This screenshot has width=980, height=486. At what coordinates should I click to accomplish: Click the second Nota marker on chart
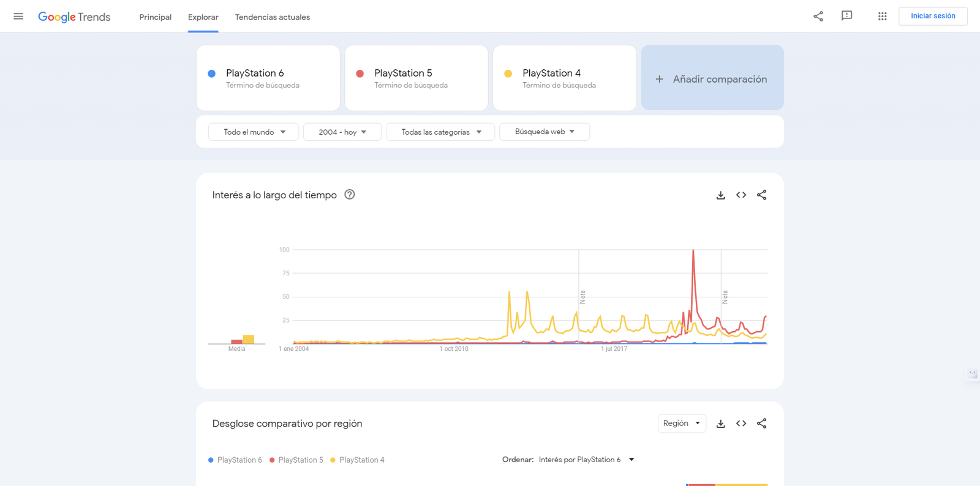[x=725, y=297]
